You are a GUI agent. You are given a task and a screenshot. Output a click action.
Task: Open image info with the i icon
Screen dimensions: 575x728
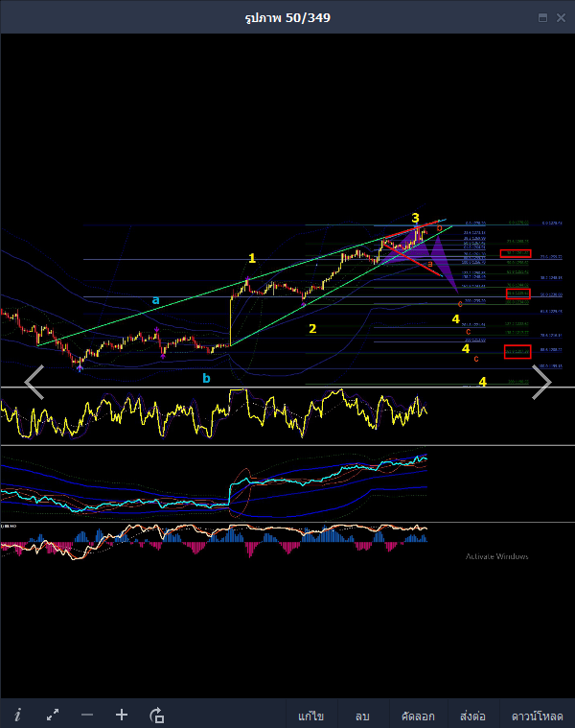[17, 715]
